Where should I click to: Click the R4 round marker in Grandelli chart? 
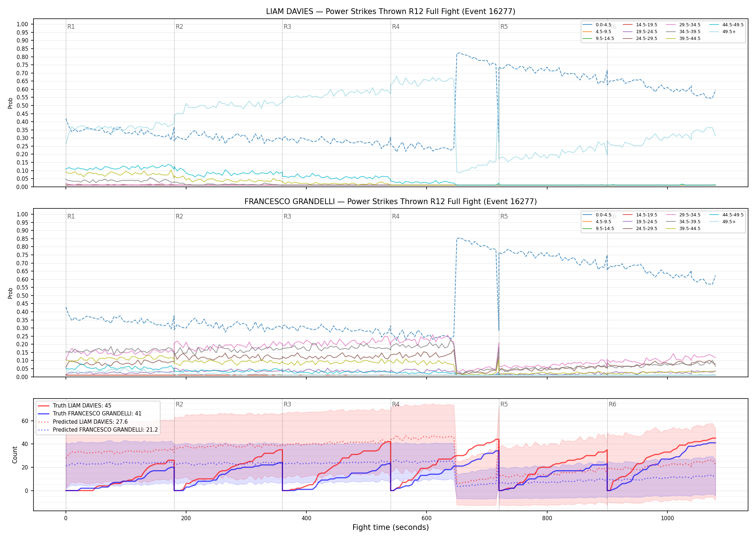pyautogui.click(x=396, y=216)
